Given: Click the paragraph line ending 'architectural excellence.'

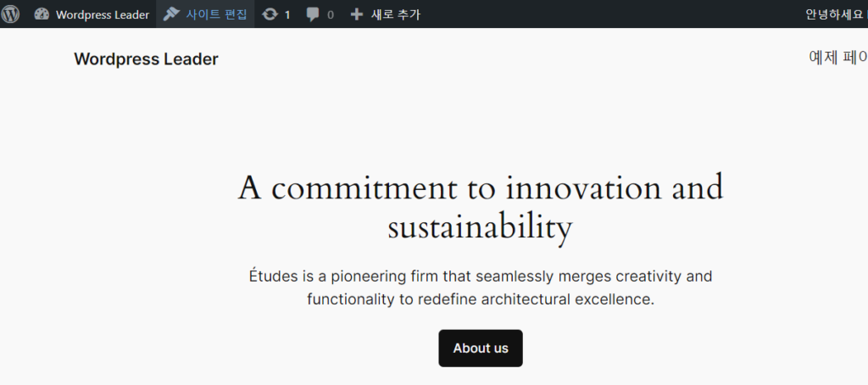Looking at the screenshot, I should (x=480, y=299).
